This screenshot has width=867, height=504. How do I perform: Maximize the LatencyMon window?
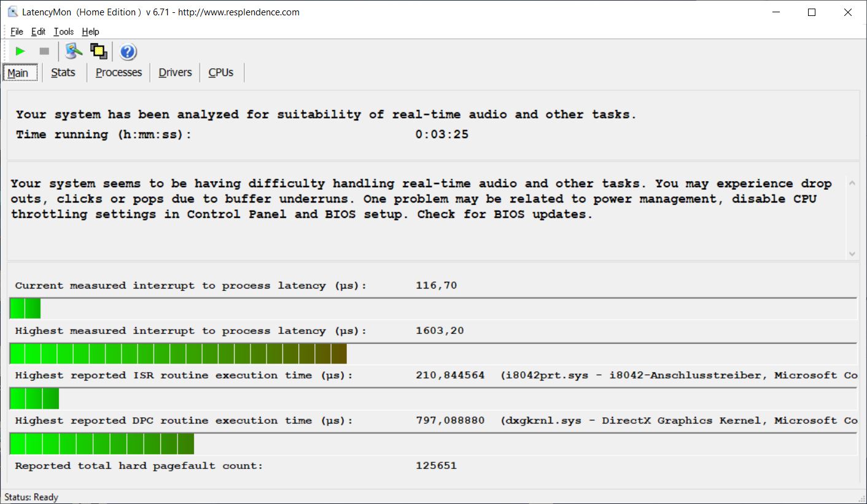(812, 12)
